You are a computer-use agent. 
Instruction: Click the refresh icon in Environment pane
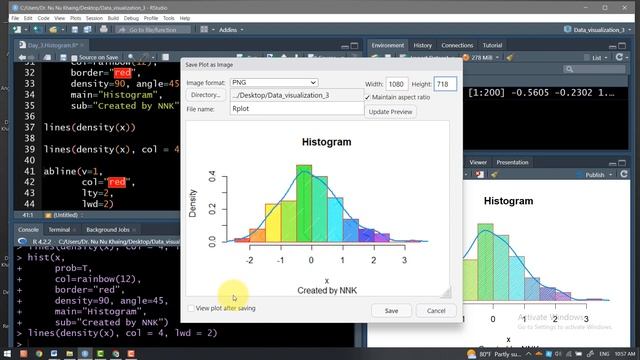click(619, 57)
